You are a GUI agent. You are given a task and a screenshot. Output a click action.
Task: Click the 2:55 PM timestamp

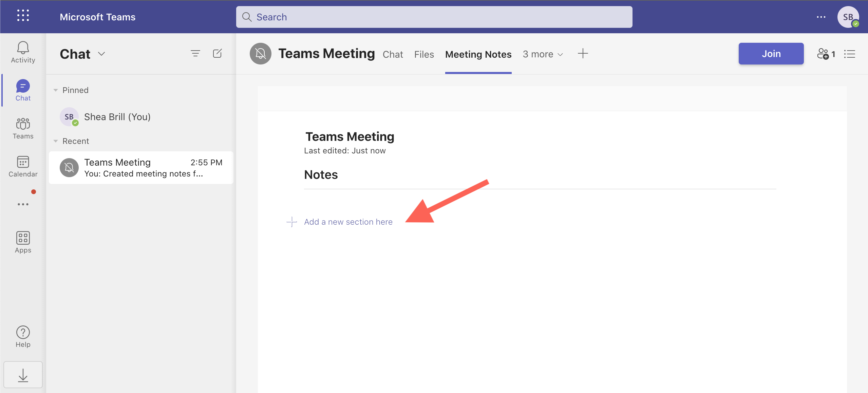click(206, 162)
